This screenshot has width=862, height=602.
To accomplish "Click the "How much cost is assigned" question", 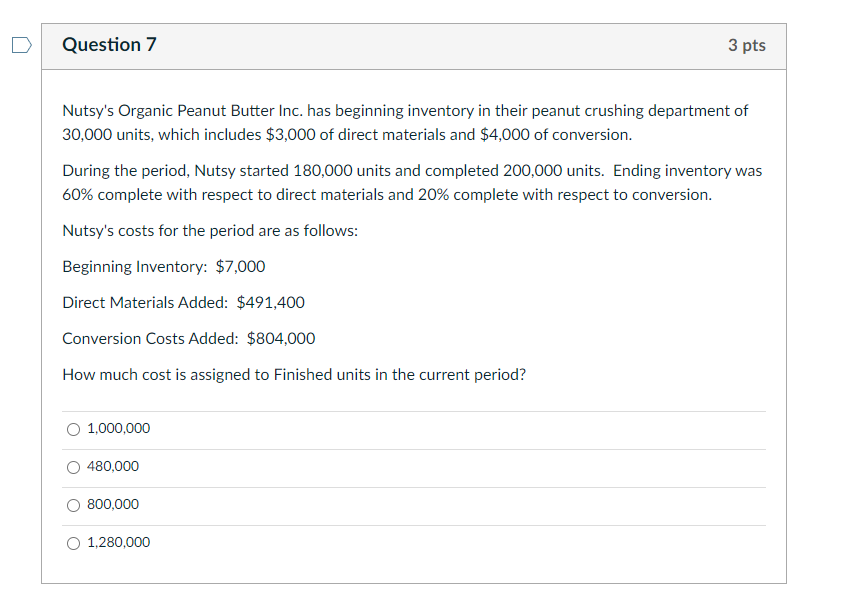I will tap(294, 374).
